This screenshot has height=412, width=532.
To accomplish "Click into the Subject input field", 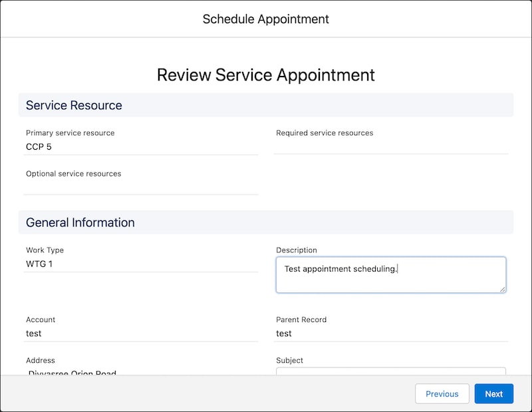I will coord(391,371).
